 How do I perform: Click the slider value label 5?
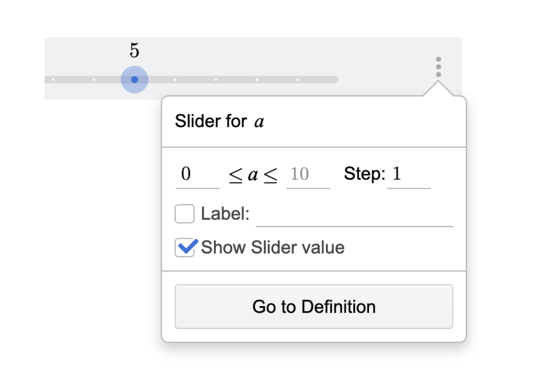click(134, 50)
